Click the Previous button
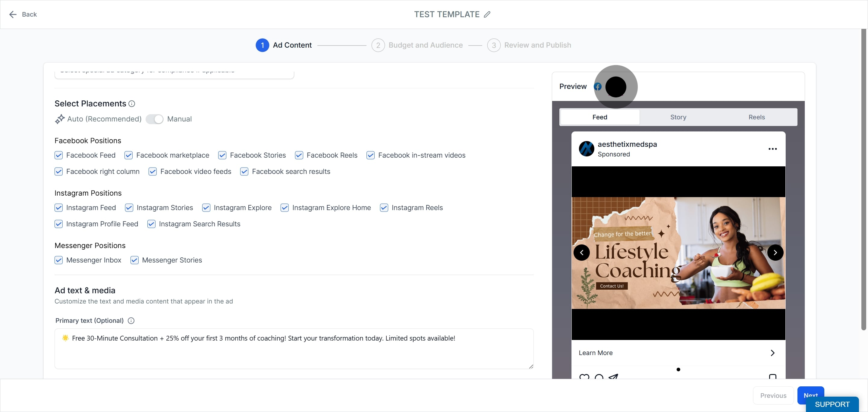The image size is (868, 412). [x=773, y=395]
